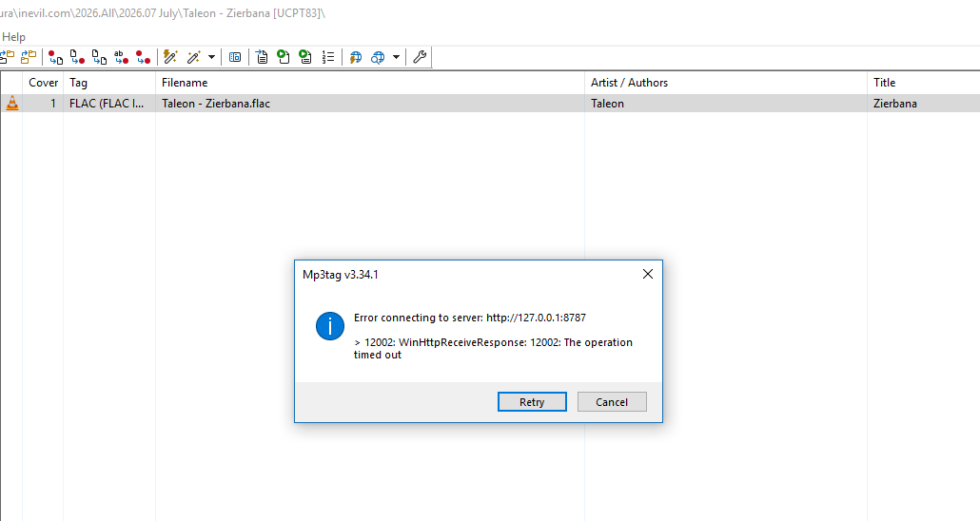
Task: Sort by the Tag column header
Action: click(x=109, y=83)
